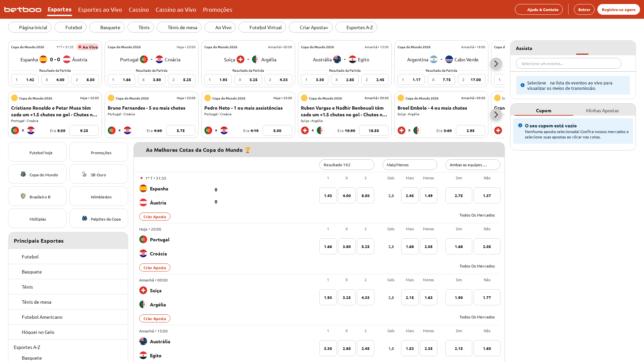This screenshot has height=362, width=644.
Task: Open the Wimbledon tile
Action: [x=99, y=196]
